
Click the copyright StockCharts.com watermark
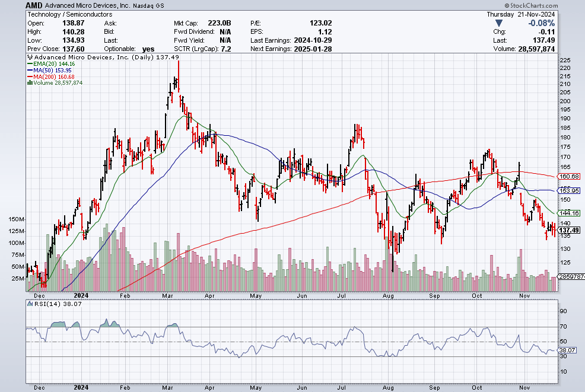(x=531, y=5)
